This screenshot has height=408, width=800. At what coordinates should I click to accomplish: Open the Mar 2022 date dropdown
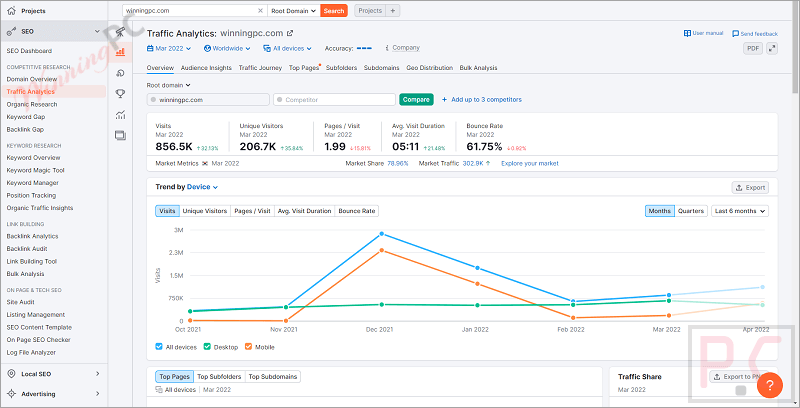point(169,48)
